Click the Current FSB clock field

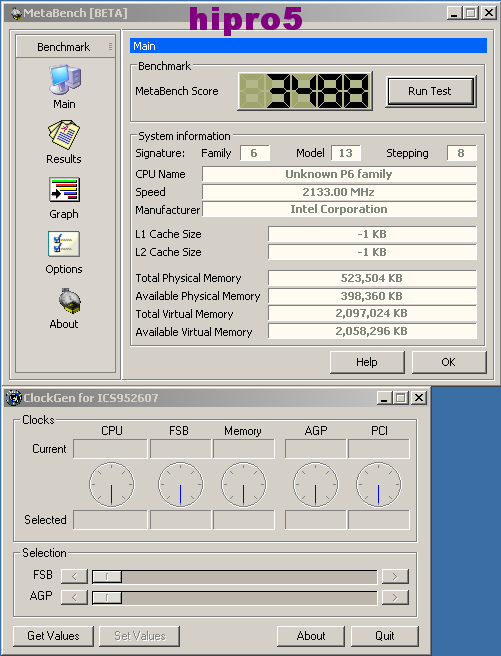pos(181,449)
